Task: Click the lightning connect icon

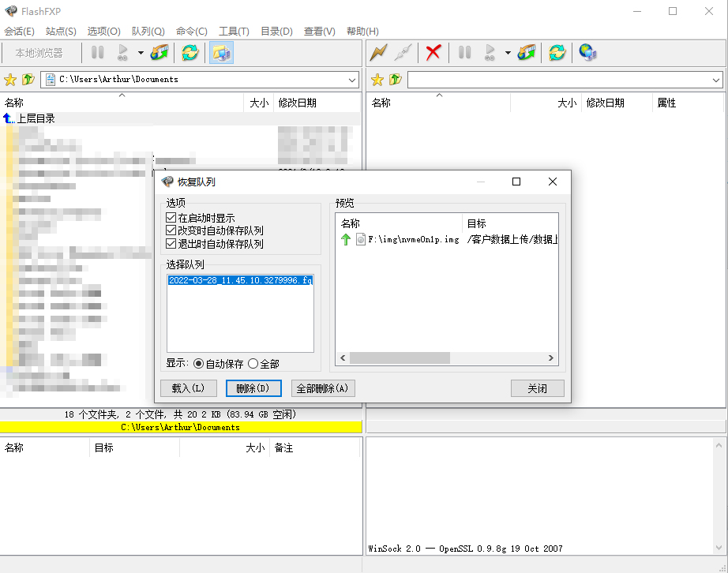Action: click(x=378, y=52)
